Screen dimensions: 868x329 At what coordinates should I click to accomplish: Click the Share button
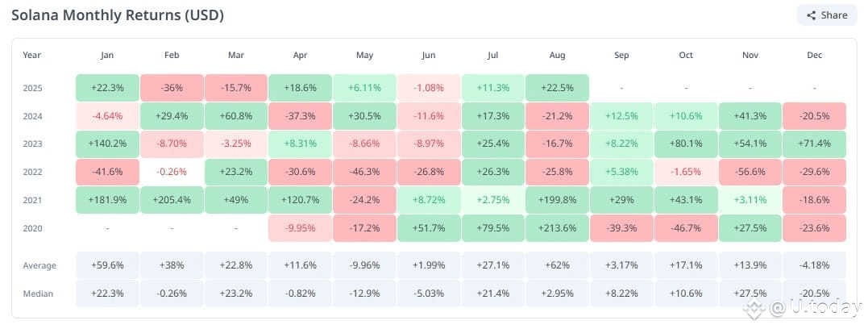click(826, 15)
